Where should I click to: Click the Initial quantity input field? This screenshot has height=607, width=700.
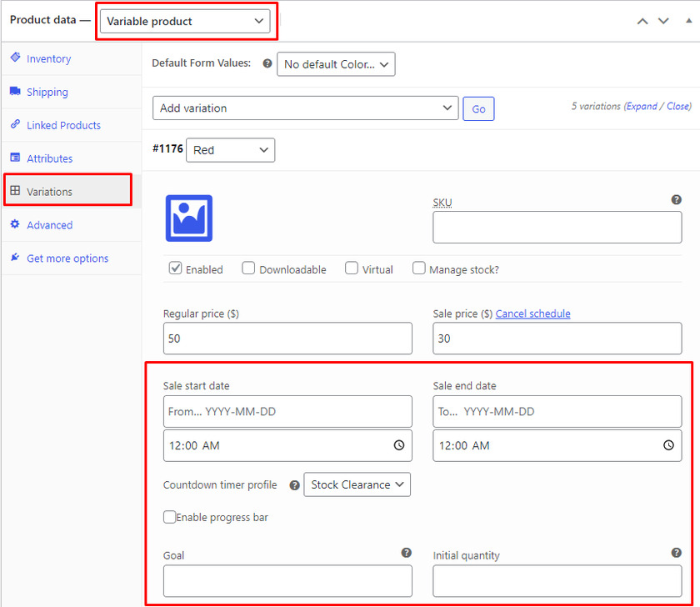pyautogui.click(x=557, y=581)
